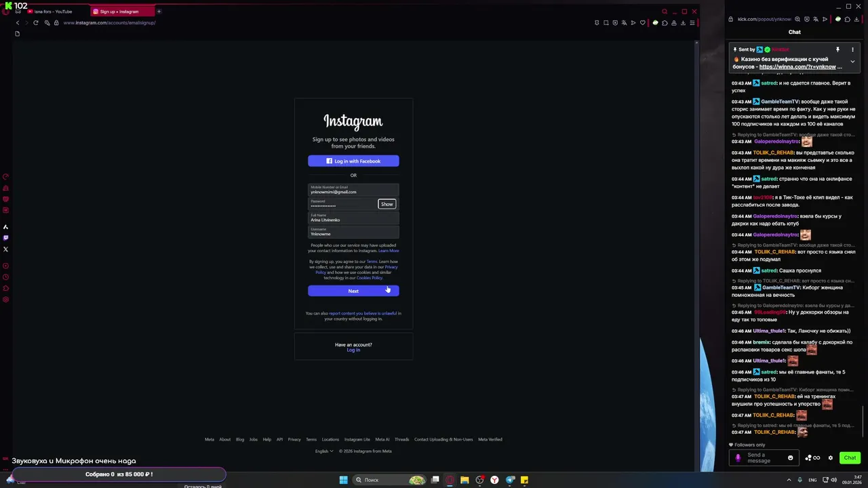Click the Instagram URL address field
The image size is (868, 488).
(x=109, y=22)
